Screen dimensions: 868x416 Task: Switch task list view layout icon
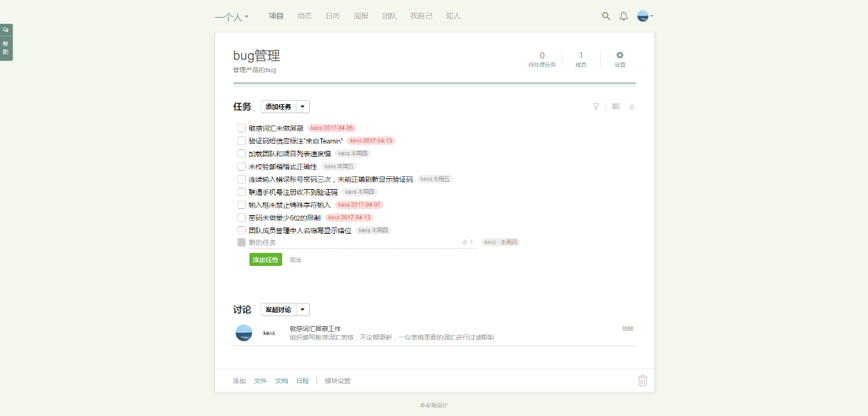click(616, 106)
